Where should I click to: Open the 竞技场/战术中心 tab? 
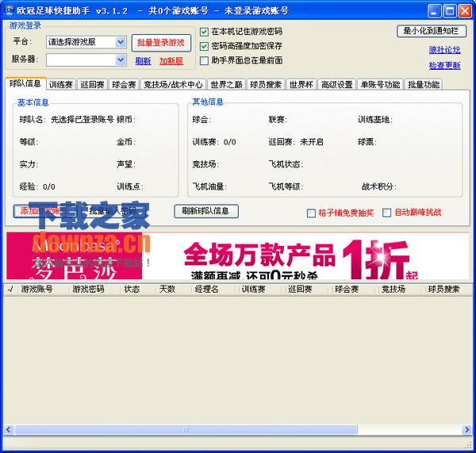pyautogui.click(x=173, y=84)
